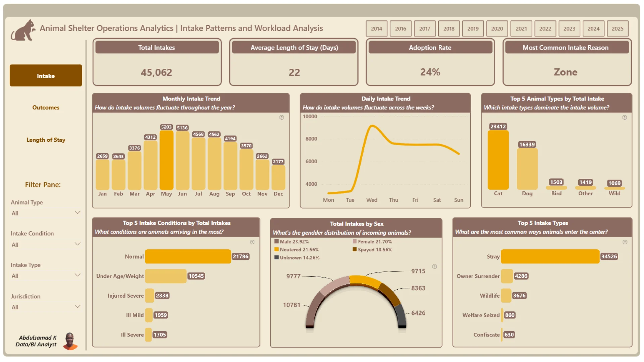The width and height of the screenshot is (644, 362).
Task: Click help icon on Intake Conditions chart
Action: click(x=252, y=242)
